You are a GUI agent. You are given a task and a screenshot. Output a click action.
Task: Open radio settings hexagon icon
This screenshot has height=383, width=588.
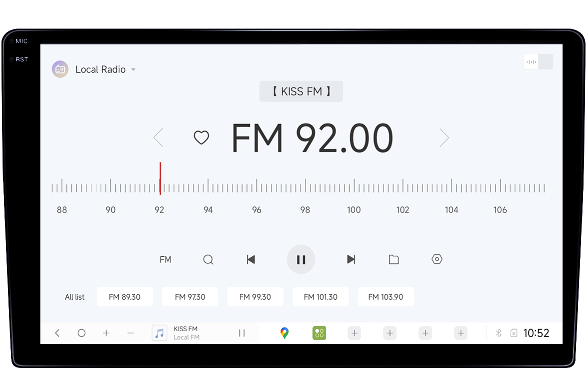click(x=437, y=259)
